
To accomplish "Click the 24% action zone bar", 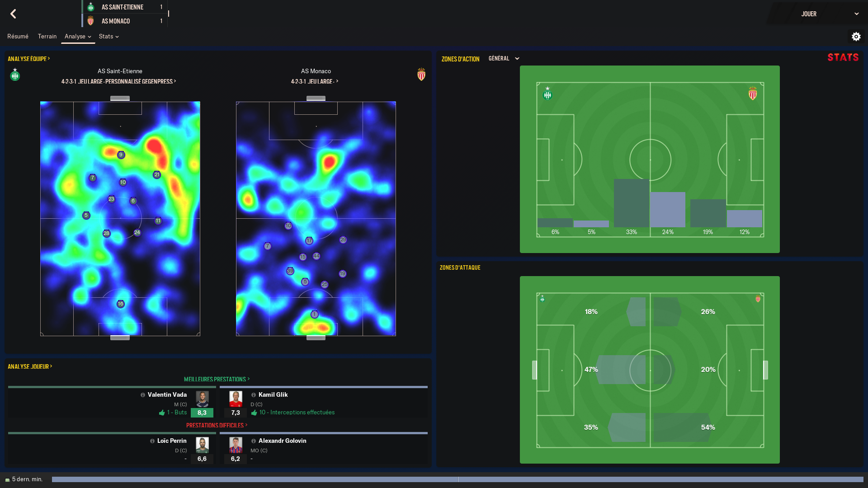I will pos(667,210).
